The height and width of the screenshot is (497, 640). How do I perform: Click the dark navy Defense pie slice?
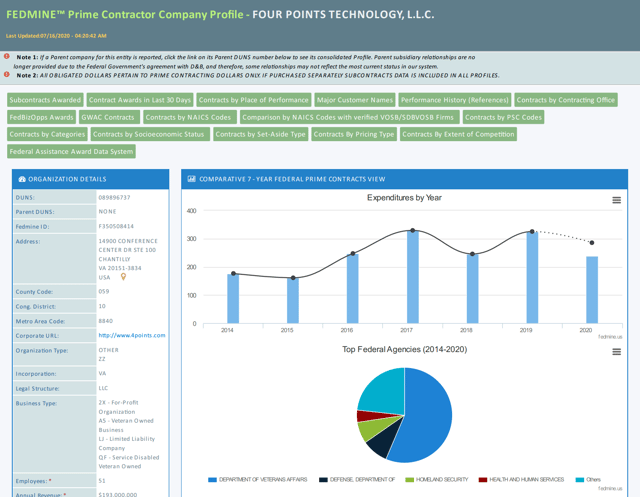coord(382,444)
